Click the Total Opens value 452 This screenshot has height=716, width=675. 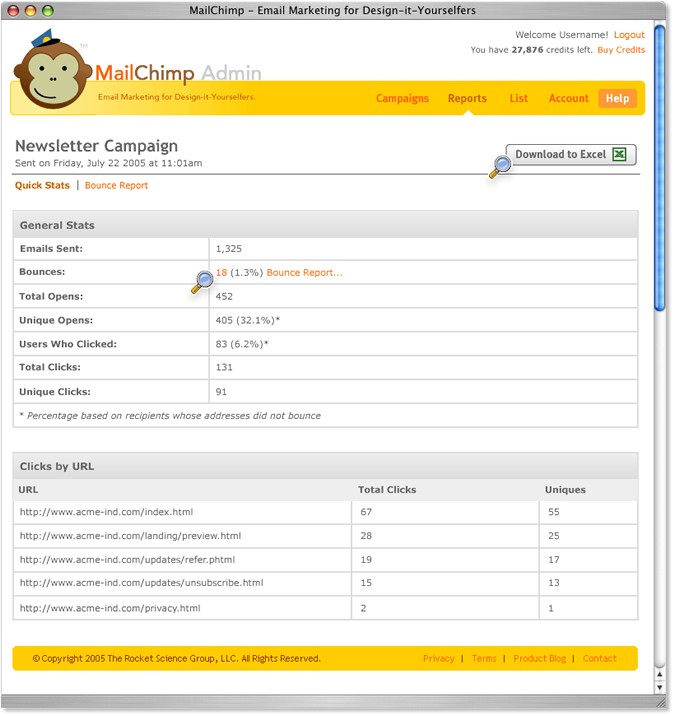[x=224, y=296]
